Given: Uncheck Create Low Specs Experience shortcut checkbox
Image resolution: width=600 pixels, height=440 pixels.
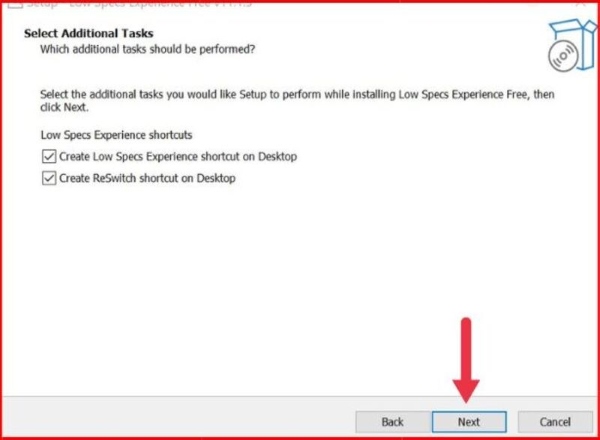Looking at the screenshot, I should pyautogui.click(x=49, y=156).
